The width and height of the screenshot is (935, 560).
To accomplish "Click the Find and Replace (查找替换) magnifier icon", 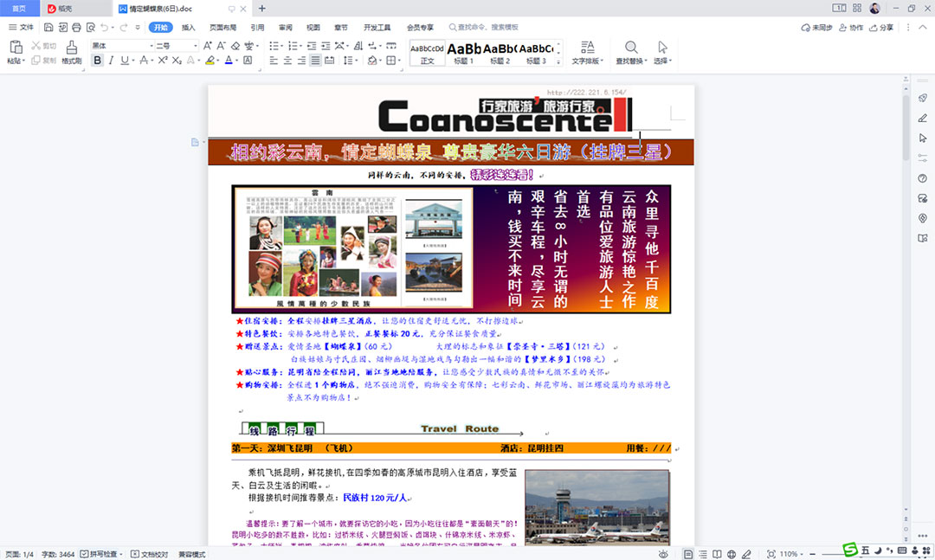I will coord(631,47).
